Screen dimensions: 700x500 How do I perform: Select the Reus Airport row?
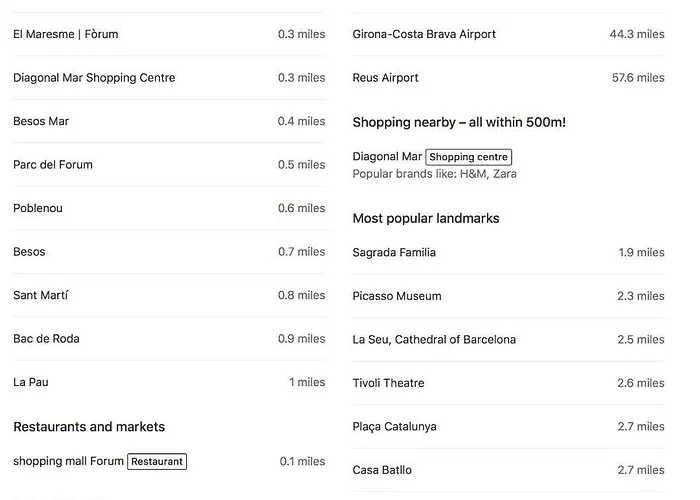coord(508,78)
